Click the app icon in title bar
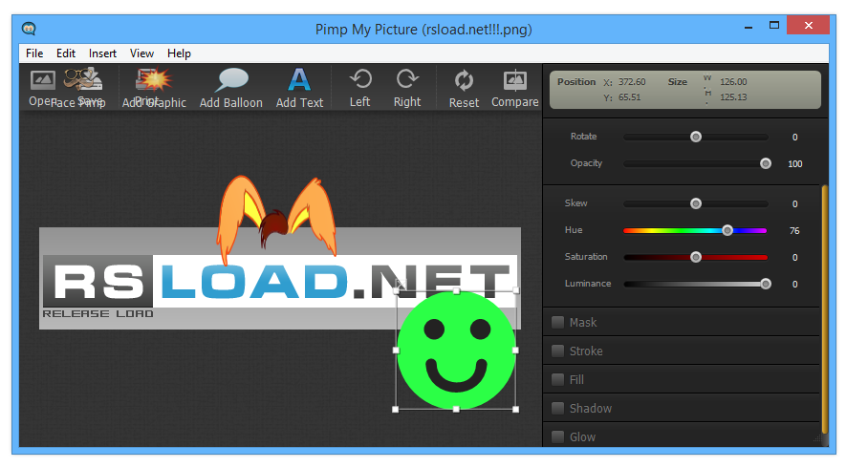The image size is (868, 468). (x=29, y=29)
